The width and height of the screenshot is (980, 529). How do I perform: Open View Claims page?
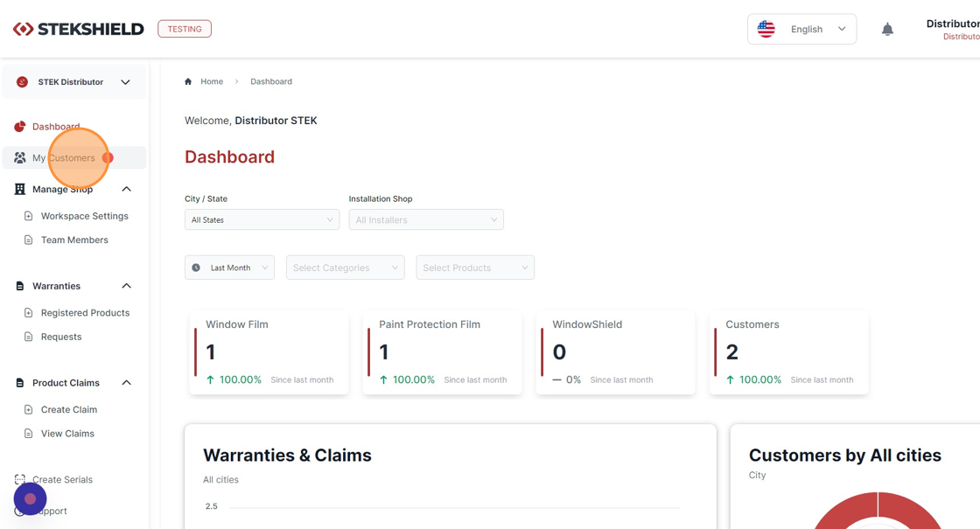tap(67, 434)
